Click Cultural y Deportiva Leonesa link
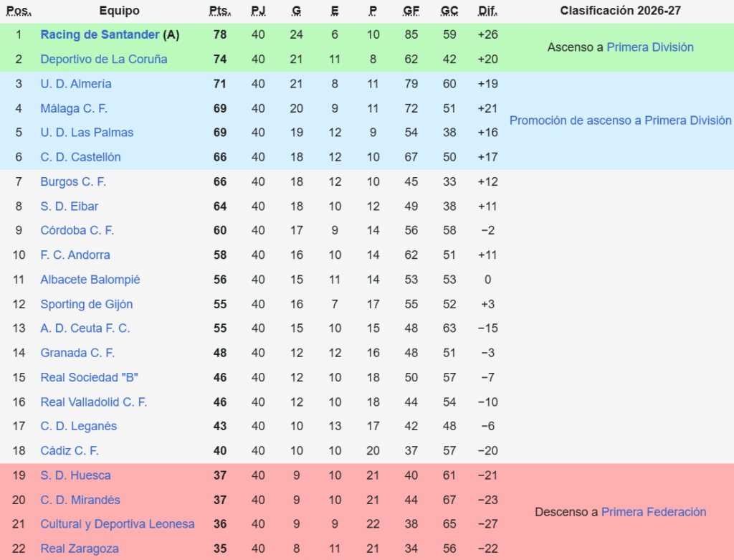 click(x=118, y=524)
